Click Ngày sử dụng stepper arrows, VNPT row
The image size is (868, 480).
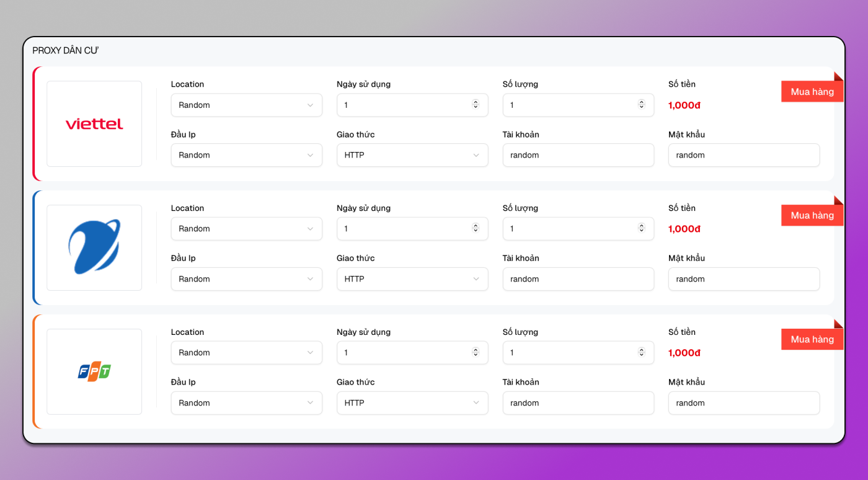(476, 228)
